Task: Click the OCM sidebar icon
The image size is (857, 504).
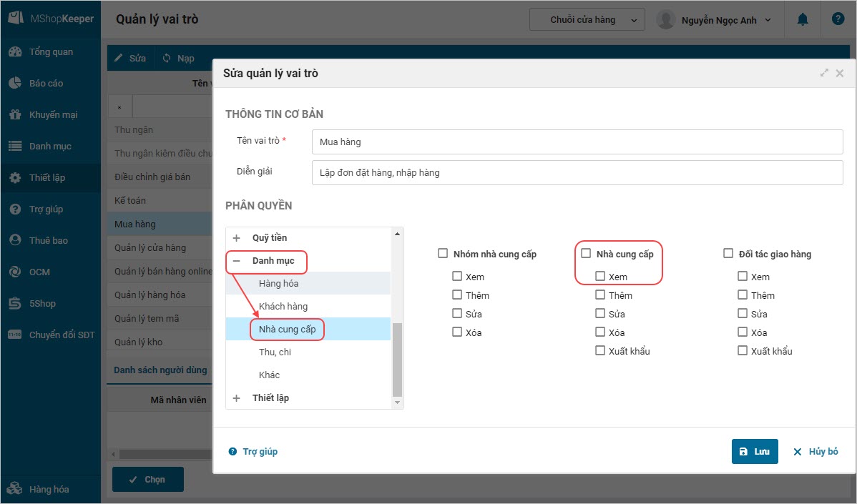Action: tap(15, 272)
